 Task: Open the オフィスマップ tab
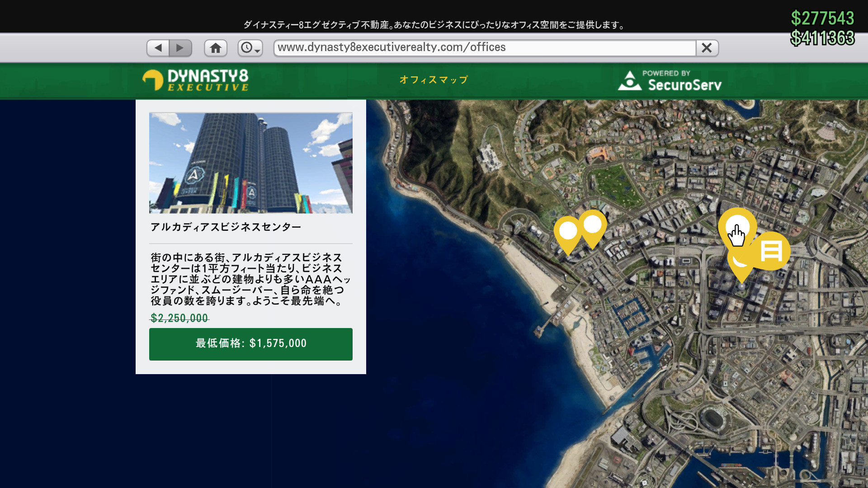point(434,80)
